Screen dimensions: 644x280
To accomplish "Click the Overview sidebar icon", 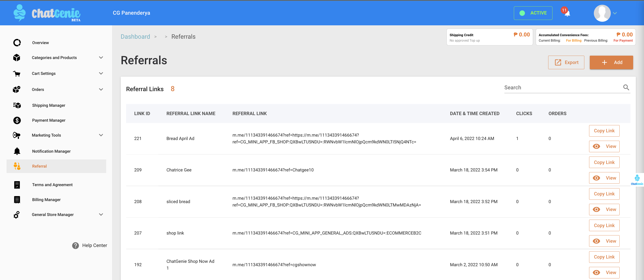I will (17, 43).
